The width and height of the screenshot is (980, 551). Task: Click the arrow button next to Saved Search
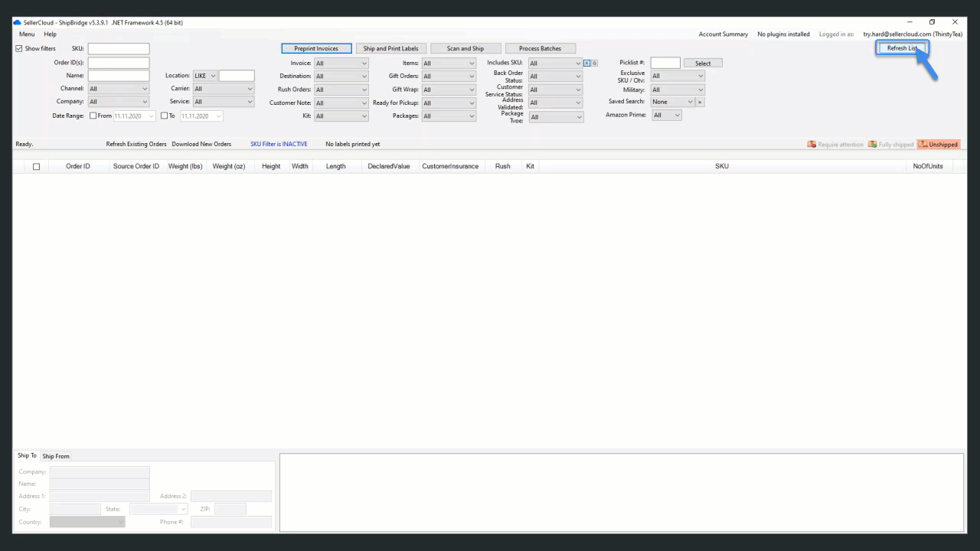point(700,102)
